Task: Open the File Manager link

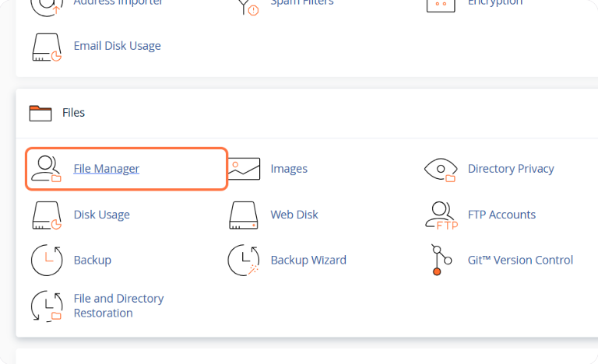Action: 107,169
